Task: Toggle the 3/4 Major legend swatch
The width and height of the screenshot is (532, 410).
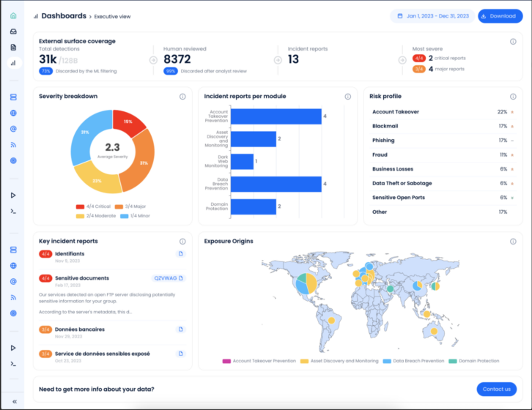Action: [x=119, y=206]
